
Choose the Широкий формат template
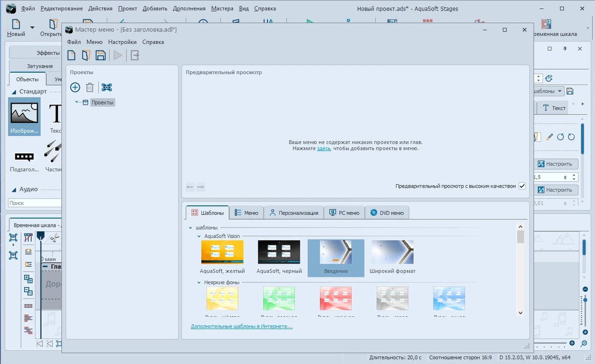click(x=392, y=257)
